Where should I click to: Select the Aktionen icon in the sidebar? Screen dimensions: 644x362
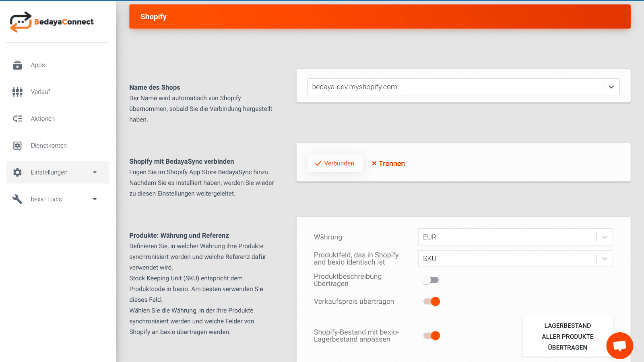pos(17,118)
